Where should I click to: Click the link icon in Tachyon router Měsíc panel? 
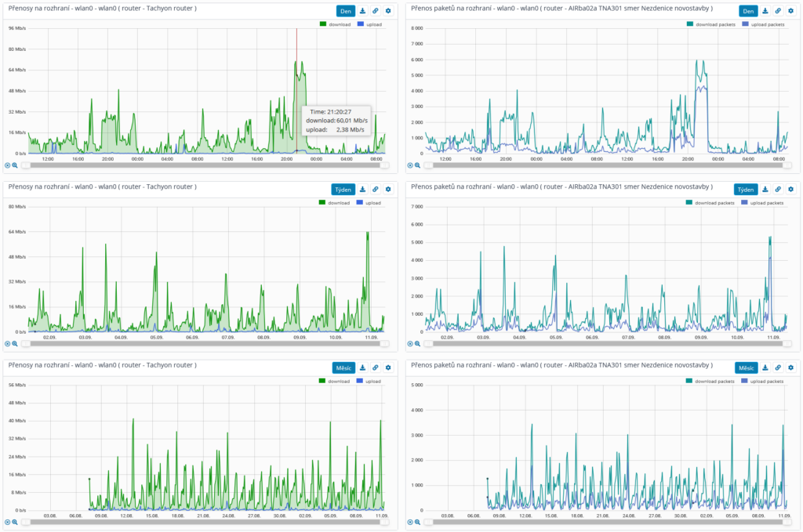coord(376,367)
